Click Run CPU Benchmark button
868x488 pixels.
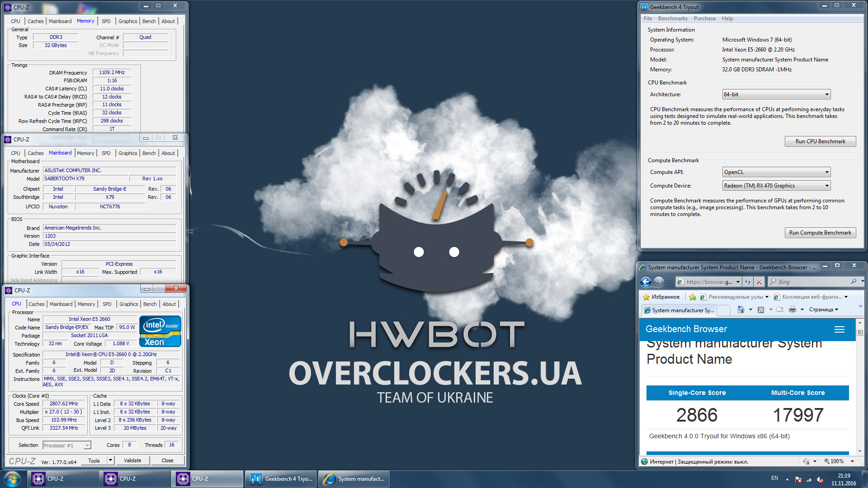pyautogui.click(x=820, y=141)
